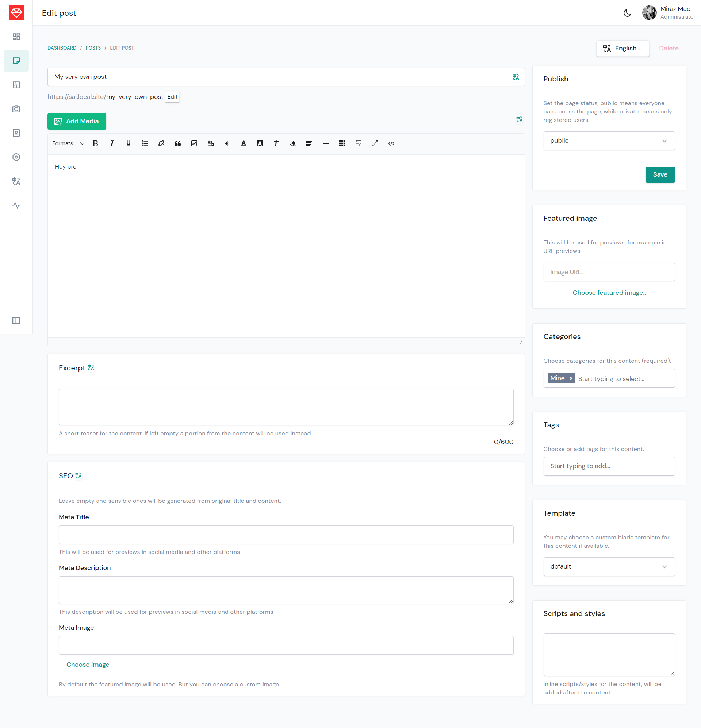The width and height of the screenshot is (701, 728).
Task: Toggle bold formatting in editor
Action: [96, 144]
